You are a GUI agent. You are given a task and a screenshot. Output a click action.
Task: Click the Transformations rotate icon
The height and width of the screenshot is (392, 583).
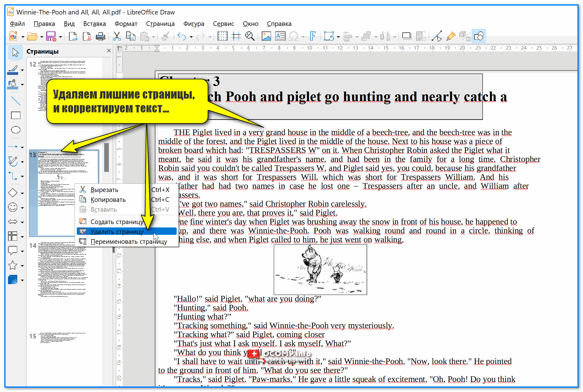pyautogui.click(x=329, y=36)
